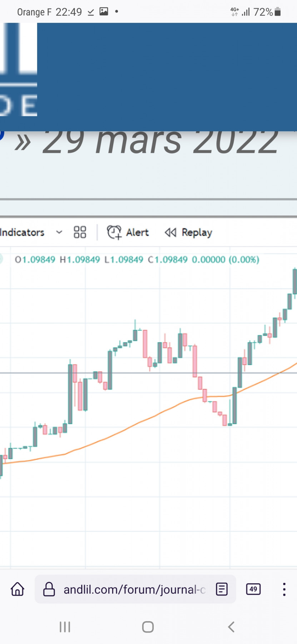This screenshot has height=644, width=297.
Task: Tap the Android back arrow
Action: [231, 627]
